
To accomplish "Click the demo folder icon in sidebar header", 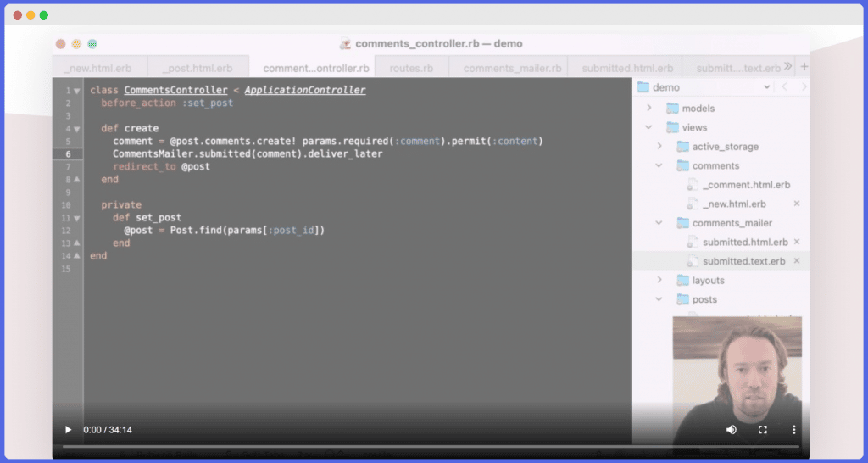I will click(x=643, y=87).
